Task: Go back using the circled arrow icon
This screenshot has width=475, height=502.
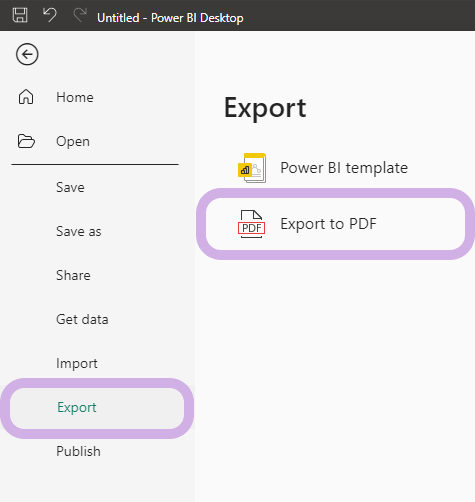Action: 27,54
